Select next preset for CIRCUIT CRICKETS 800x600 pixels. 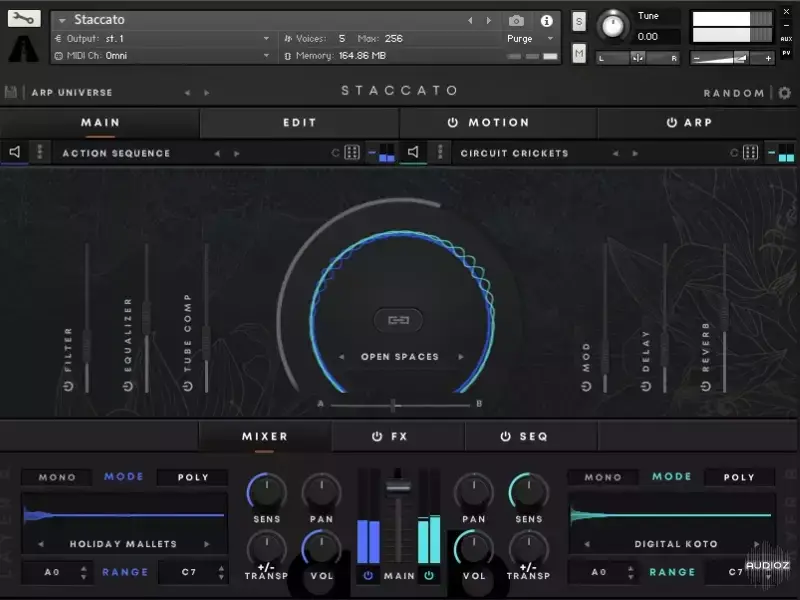click(x=635, y=154)
